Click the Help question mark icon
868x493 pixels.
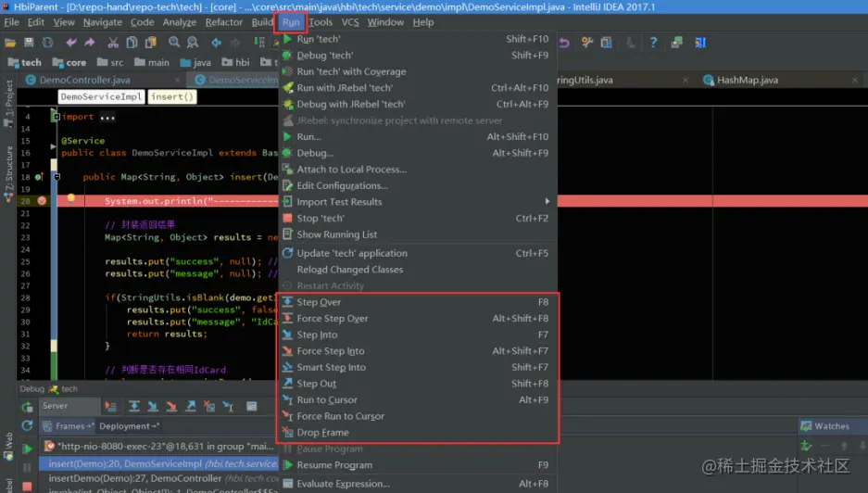tap(653, 43)
